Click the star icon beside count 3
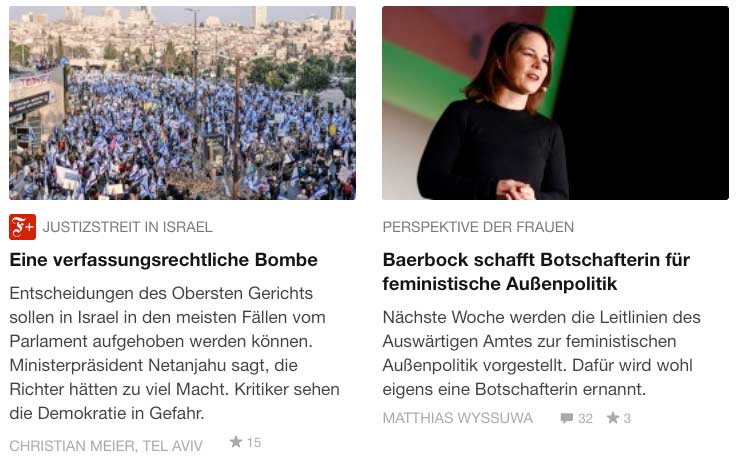The height and width of the screenshot is (474, 736). pos(613,417)
